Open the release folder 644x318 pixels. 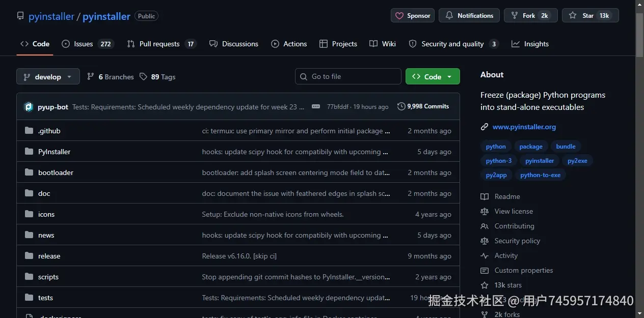pos(49,256)
